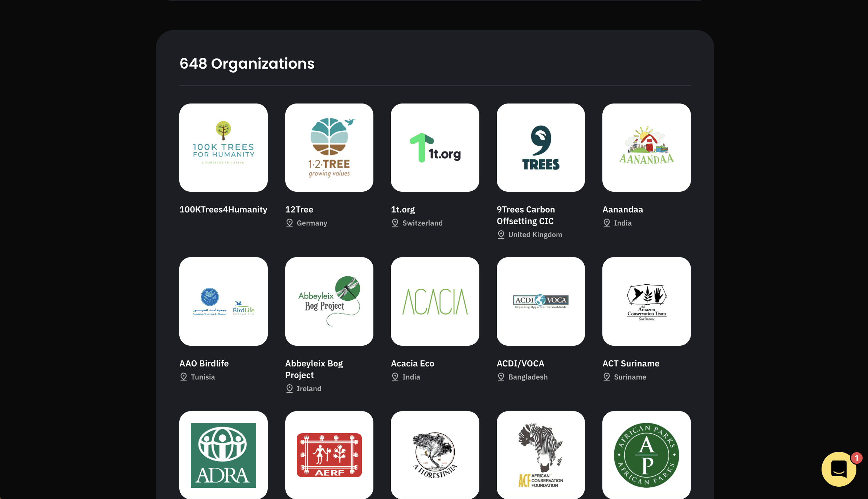868x499 pixels.
Task: Click the Tunisia location text
Action: [x=203, y=377]
